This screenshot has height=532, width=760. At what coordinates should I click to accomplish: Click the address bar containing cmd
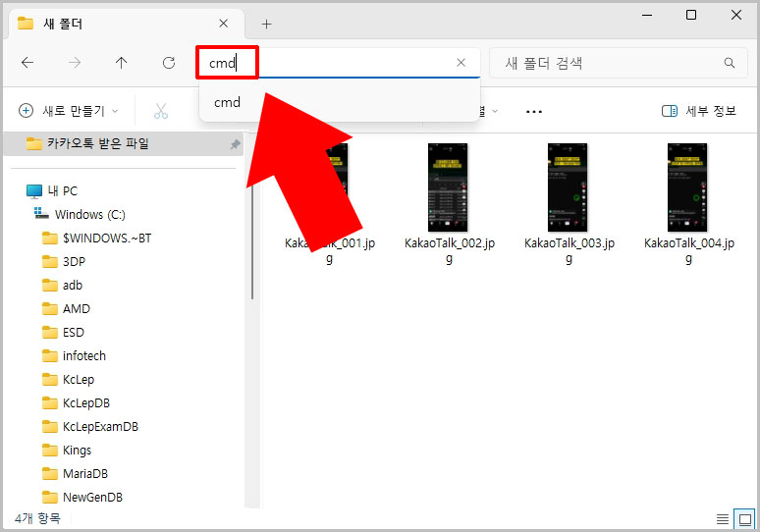339,63
